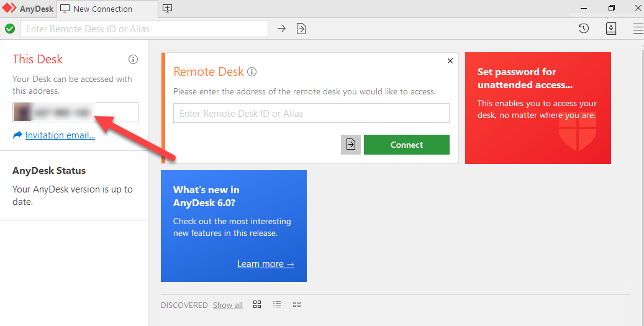
Task: Open the session history clock icon
Action: tap(584, 29)
